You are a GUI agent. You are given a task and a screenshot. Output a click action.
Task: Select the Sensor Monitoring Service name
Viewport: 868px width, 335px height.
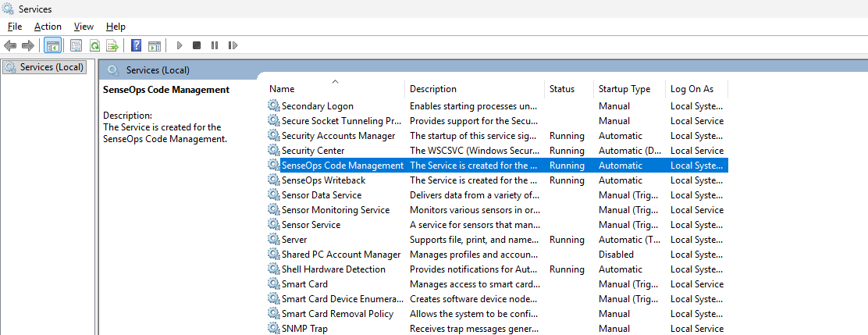336,210
